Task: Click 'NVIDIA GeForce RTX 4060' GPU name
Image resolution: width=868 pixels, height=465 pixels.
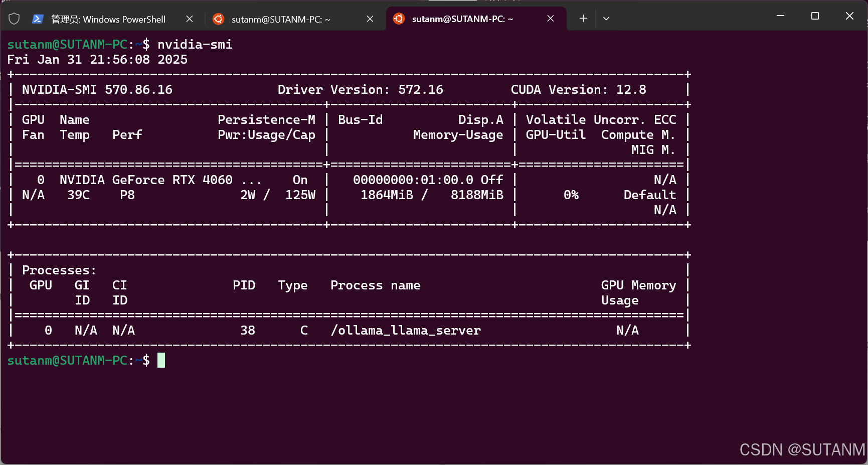Action: point(146,180)
